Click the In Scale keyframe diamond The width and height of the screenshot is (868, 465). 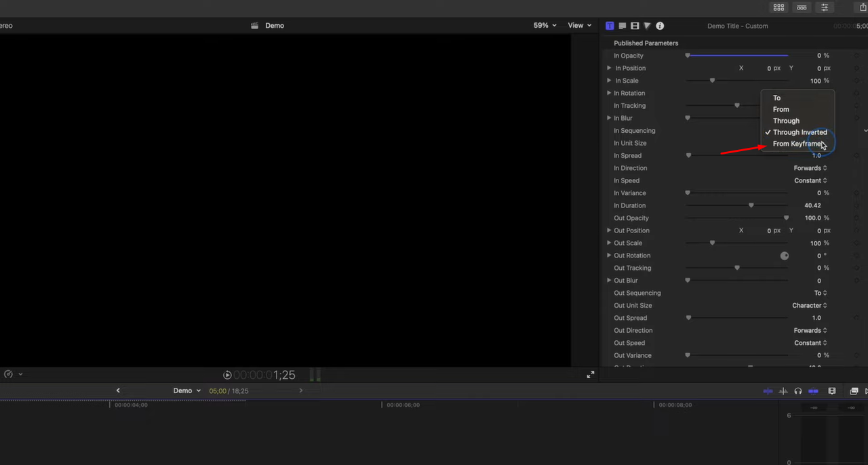(x=857, y=81)
